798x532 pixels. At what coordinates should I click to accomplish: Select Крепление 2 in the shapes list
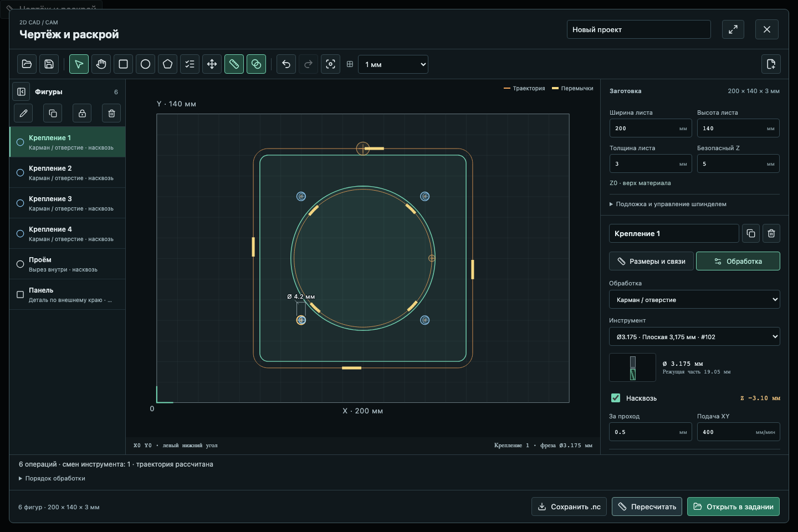tap(68, 173)
